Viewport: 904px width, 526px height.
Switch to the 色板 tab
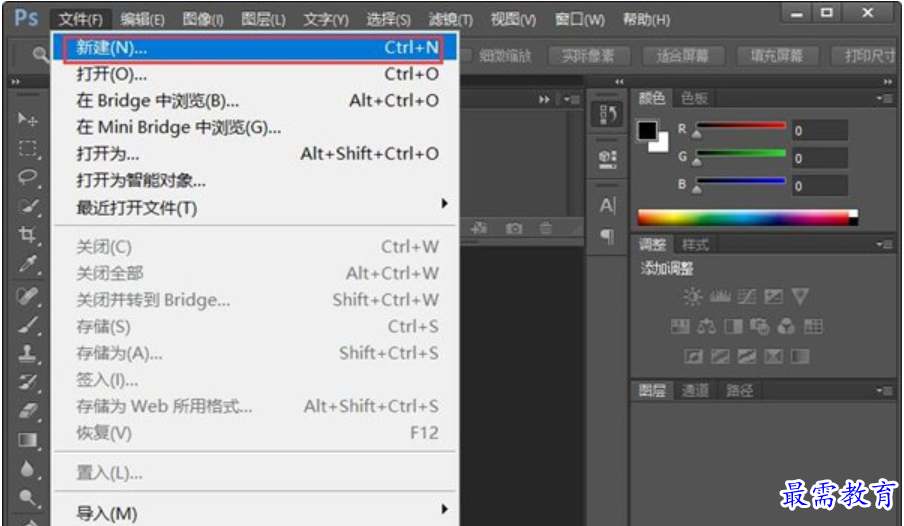tap(694, 99)
